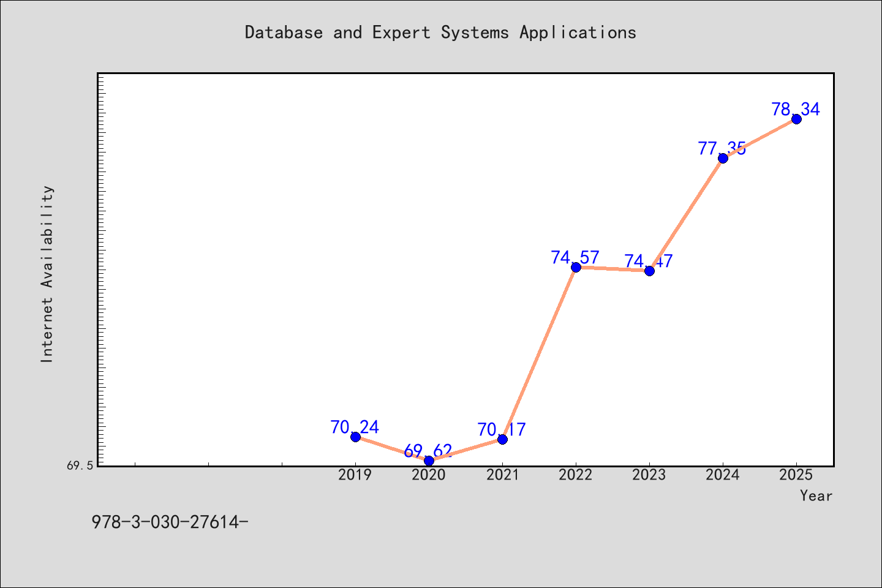Click the 2025 data point marker
The width and height of the screenshot is (882, 588).
point(796,119)
